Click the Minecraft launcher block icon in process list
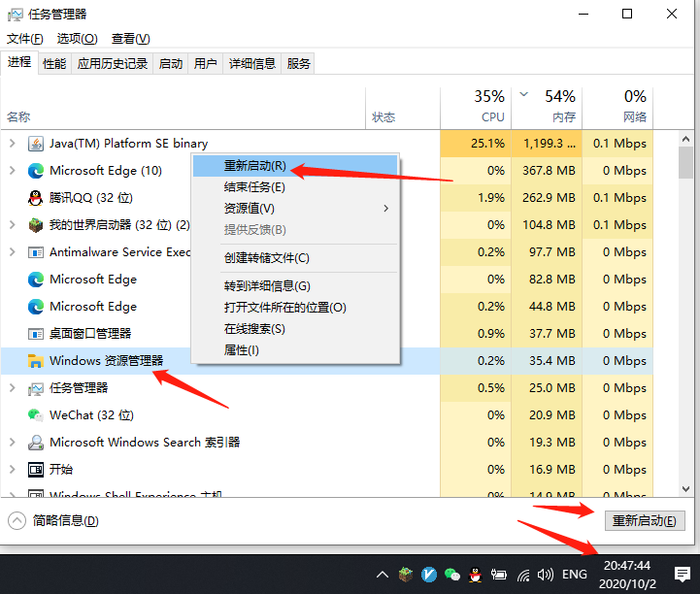 (x=36, y=225)
